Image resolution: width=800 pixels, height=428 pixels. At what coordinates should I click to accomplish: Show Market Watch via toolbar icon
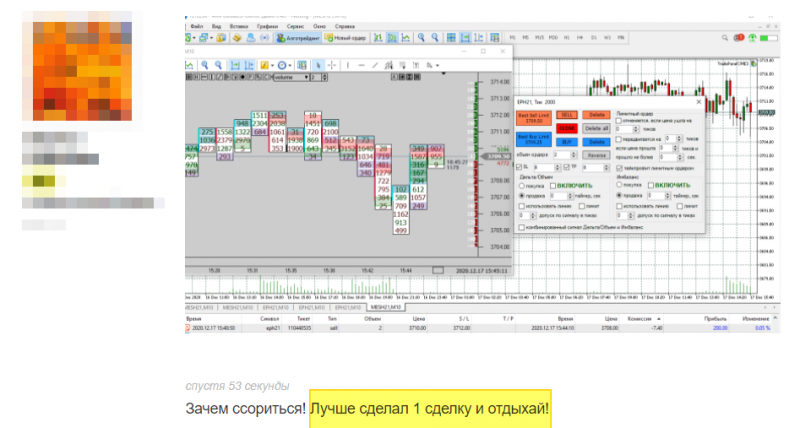point(221,38)
